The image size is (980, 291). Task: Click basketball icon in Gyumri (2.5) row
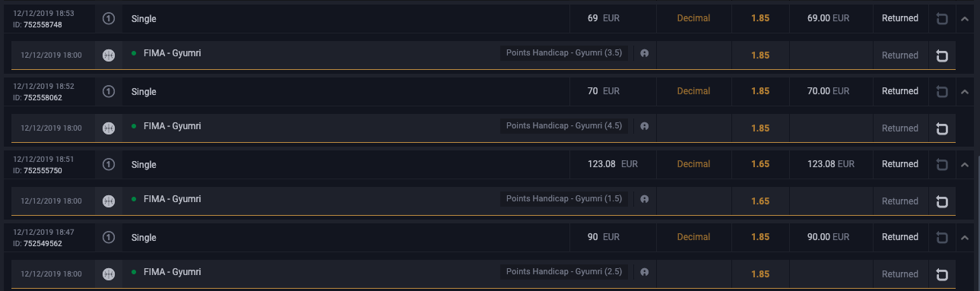pos(109,274)
